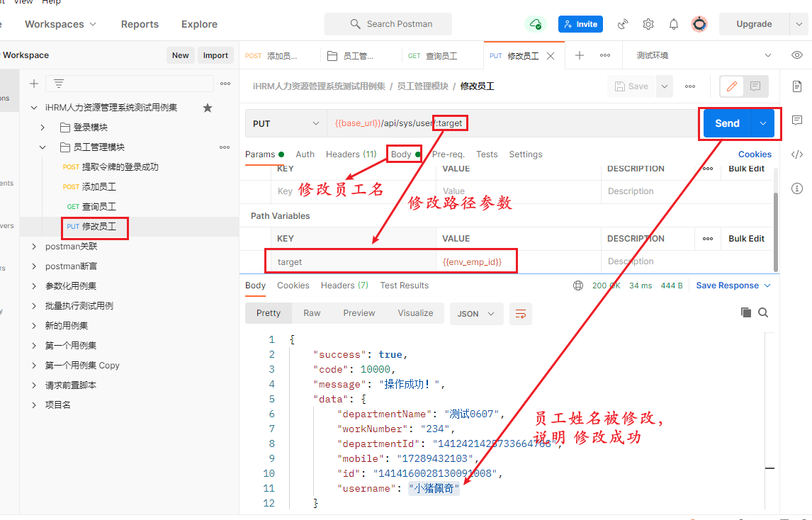Screen dimensions: 812x520
Task: Open the Pre-req. tab
Action: (x=449, y=154)
